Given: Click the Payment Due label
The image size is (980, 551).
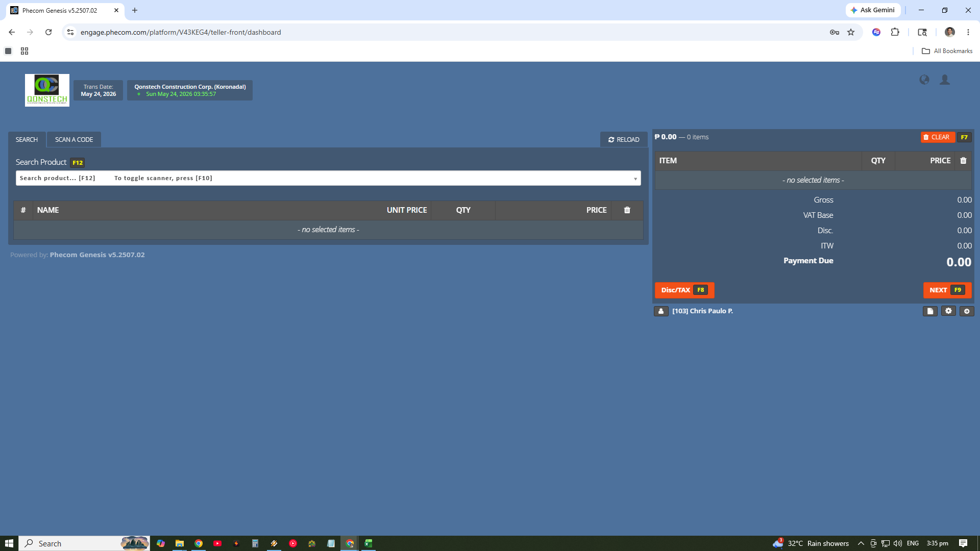Looking at the screenshot, I should [x=808, y=261].
